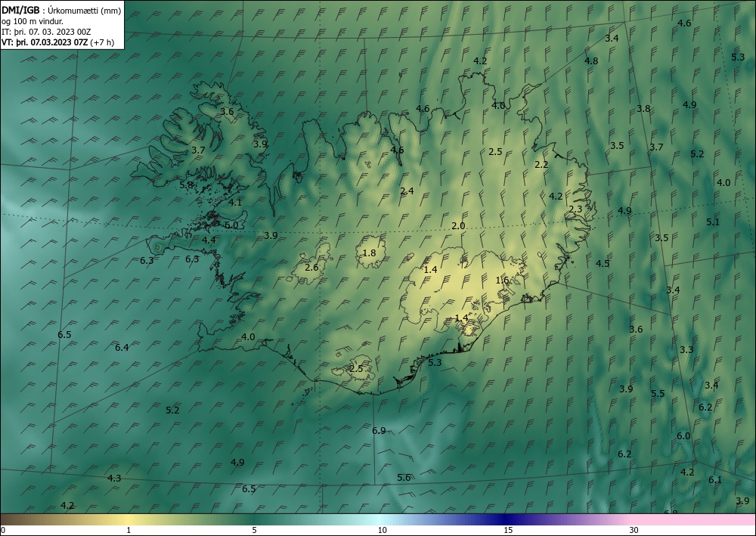Click the 4.3 value label on the map
Screen dimensions: 756x536
coord(114,478)
